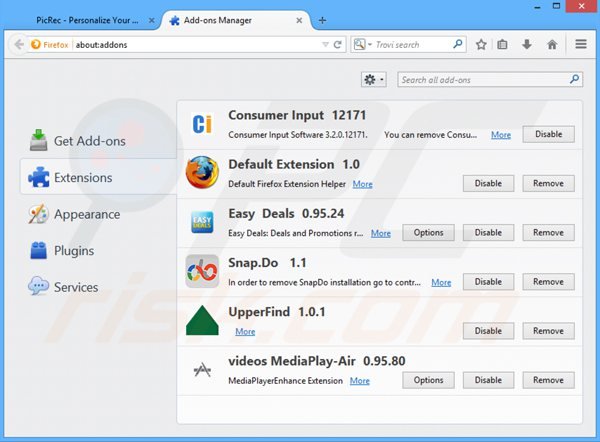Open More link for Snap.Do

pyautogui.click(x=441, y=282)
